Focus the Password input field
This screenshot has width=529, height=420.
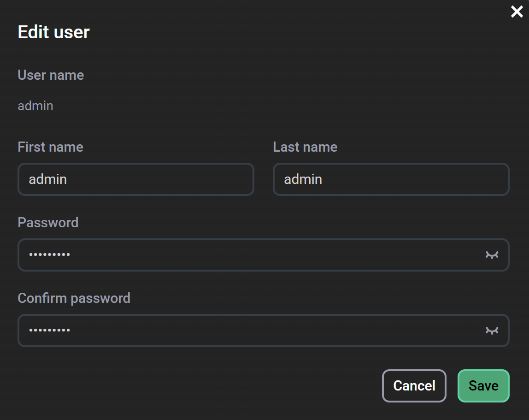click(230, 254)
